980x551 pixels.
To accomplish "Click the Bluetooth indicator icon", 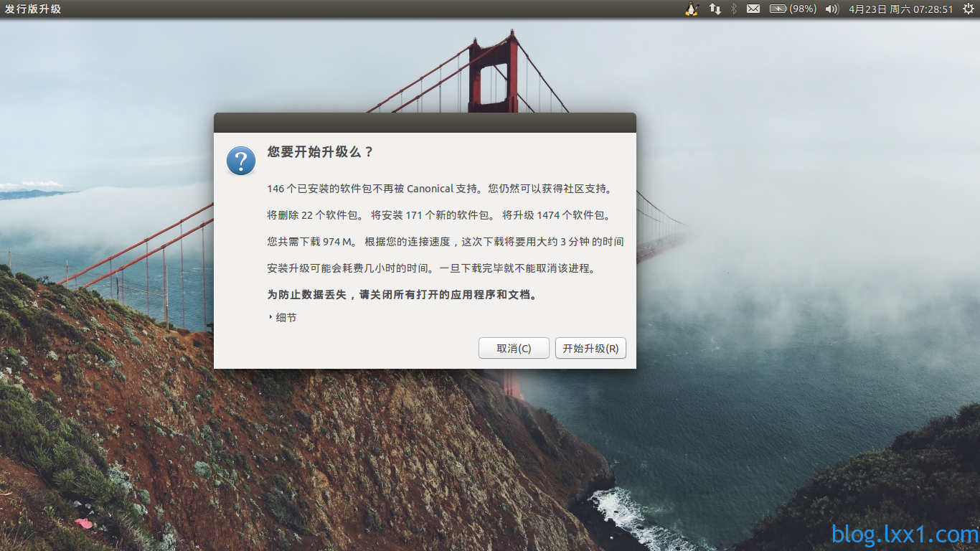I will point(733,9).
